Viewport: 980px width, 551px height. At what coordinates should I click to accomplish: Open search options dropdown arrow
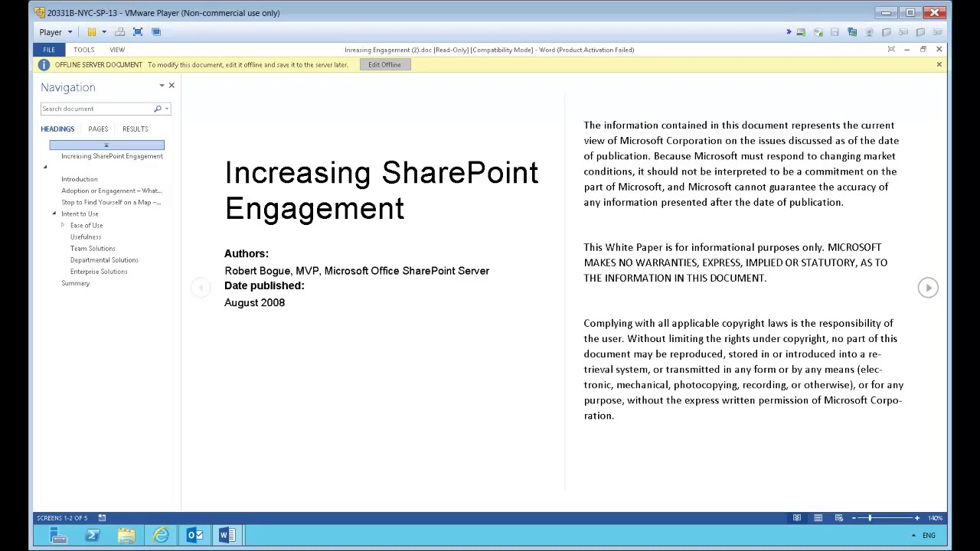167,109
